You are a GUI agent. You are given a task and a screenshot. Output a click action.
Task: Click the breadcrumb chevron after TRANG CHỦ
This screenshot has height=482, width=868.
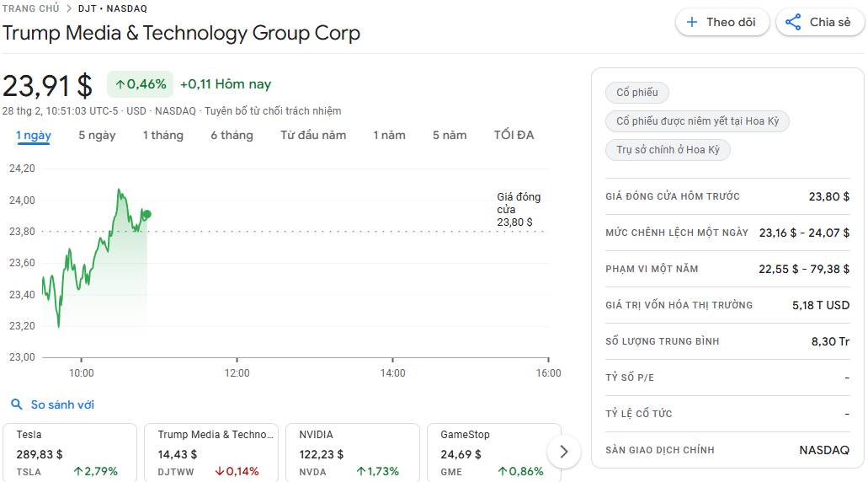[69, 8]
